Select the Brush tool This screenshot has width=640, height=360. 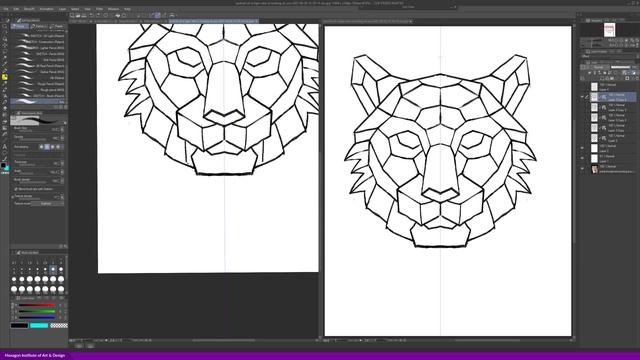(4, 83)
